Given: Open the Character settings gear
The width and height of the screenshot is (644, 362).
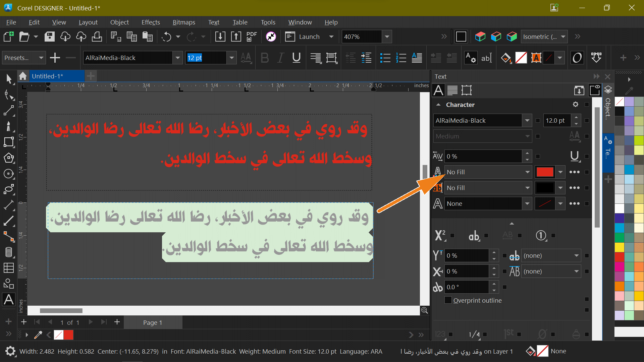Looking at the screenshot, I should 576,105.
